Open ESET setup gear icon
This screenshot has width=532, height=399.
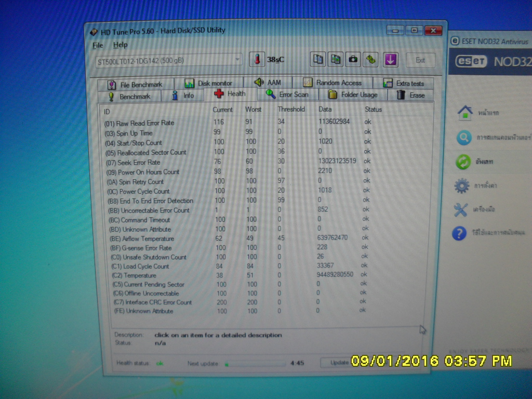(462, 185)
